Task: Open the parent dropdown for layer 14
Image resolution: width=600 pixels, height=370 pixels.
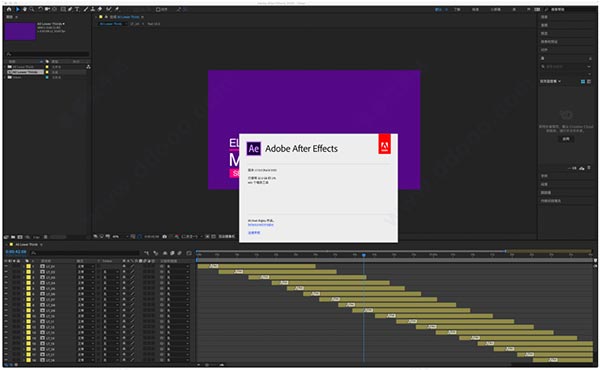Action: pyautogui.click(x=178, y=338)
